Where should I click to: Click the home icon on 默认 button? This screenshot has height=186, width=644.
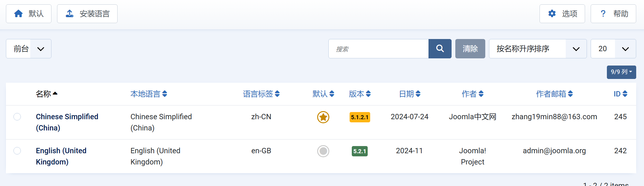[x=18, y=14]
